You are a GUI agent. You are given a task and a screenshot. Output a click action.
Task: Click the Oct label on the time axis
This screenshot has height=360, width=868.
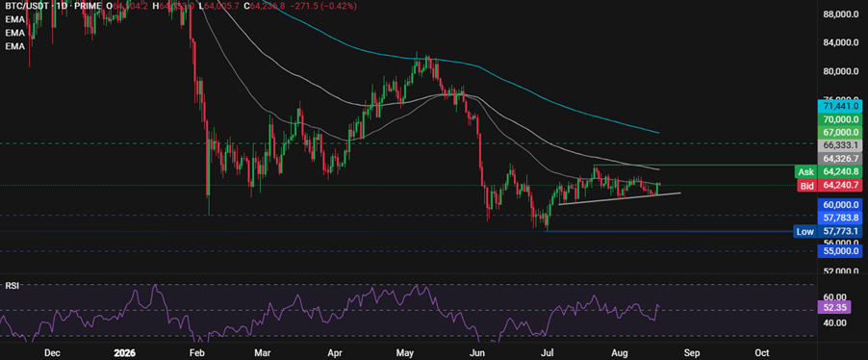tap(762, 353)
